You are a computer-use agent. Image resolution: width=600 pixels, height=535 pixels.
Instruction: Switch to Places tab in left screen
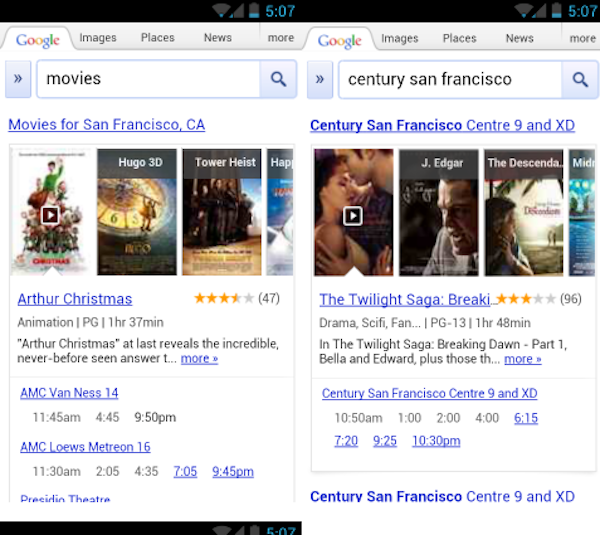[158, 38]
